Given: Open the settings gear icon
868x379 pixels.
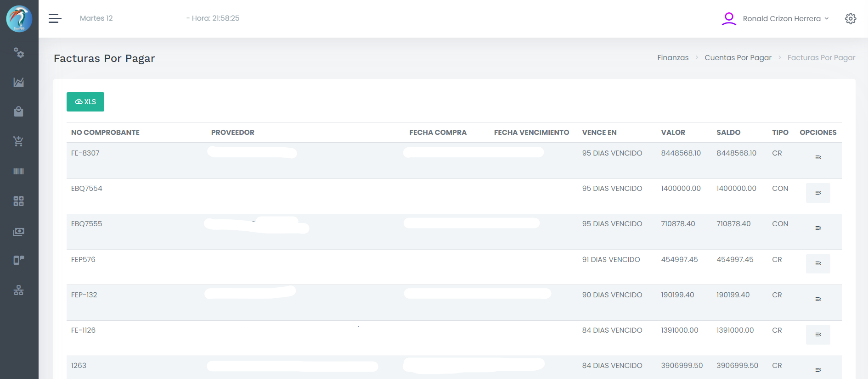Looking at the screenshot, I should click(x=851, y=18).
